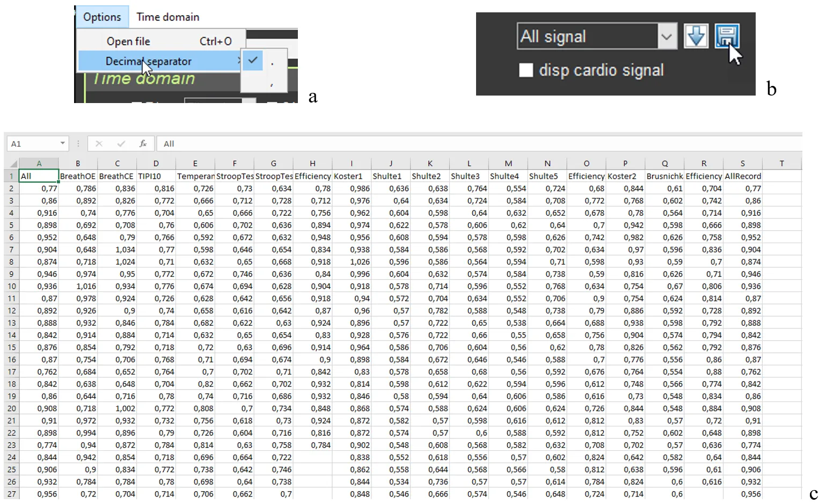Open the Options menu
The image size is (826, 504).
click(x=102, y=17)
